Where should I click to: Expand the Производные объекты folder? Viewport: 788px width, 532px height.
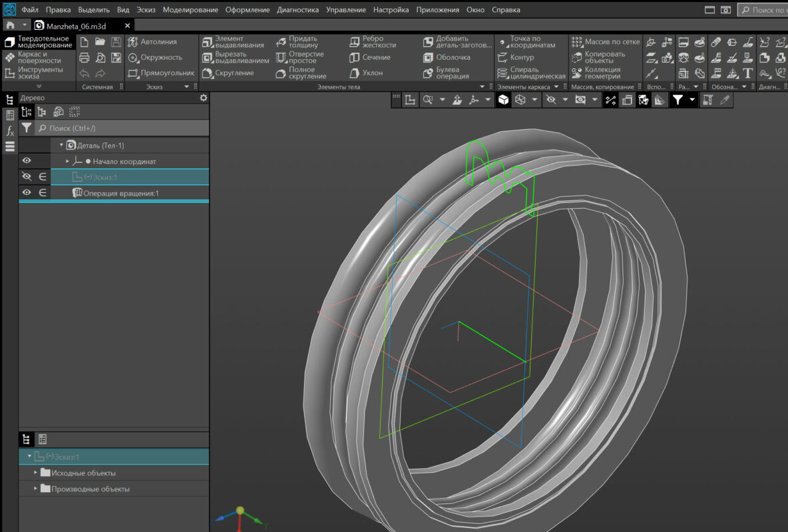coord(35,488)
